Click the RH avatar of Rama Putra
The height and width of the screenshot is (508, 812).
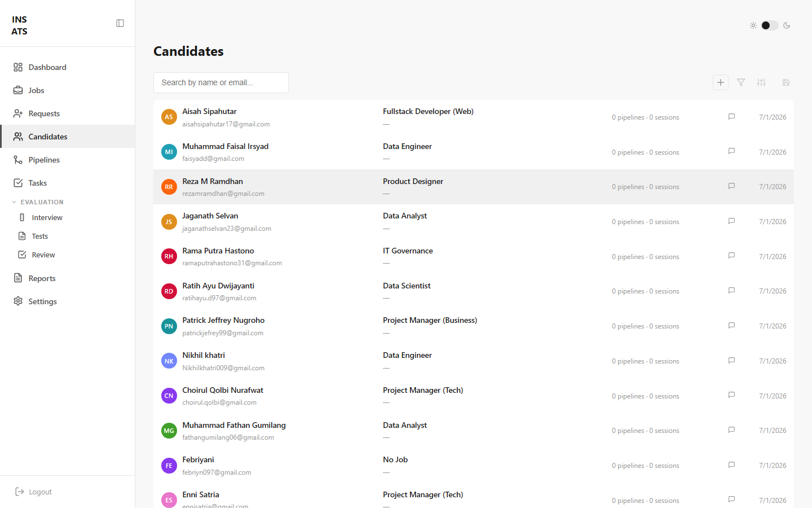click(169, 256)
